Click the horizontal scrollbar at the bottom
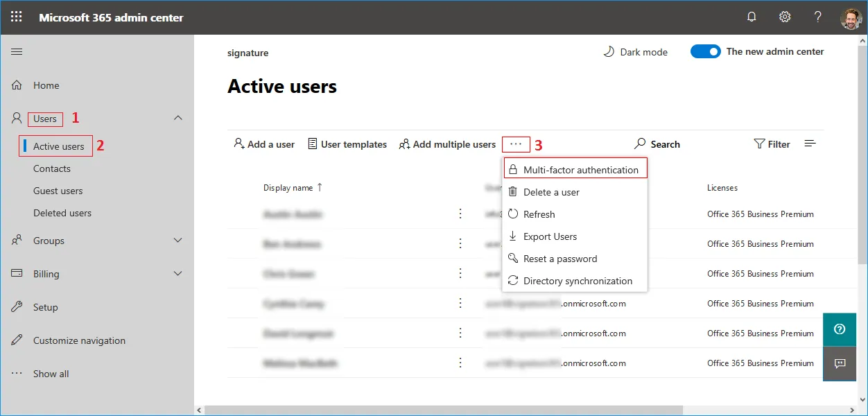This screenshot has height=416, width=868. (444, 410)
